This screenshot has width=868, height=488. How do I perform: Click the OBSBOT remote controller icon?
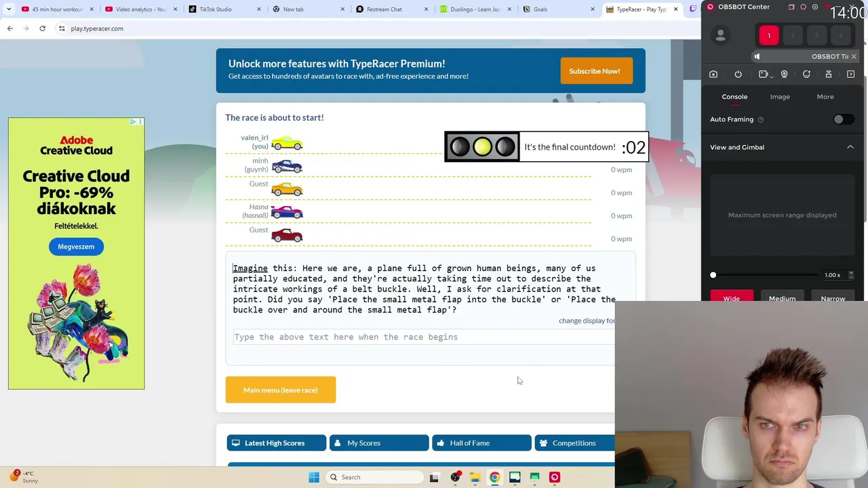828,75
